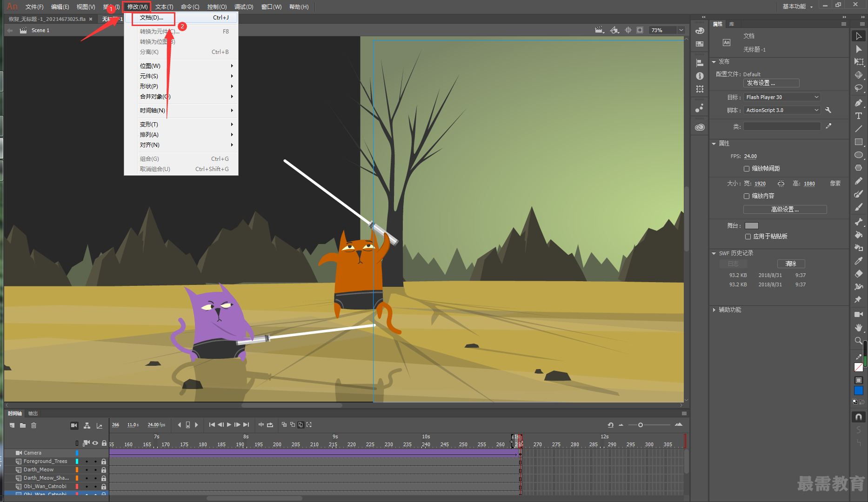The height and width of the screenshot is (502, 868).
Task: Select the Camera tool in toolbox
Action: 859,315
